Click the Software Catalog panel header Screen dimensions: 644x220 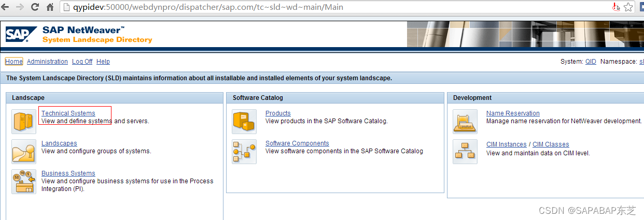pyautogui.click(x=335, y=98)
